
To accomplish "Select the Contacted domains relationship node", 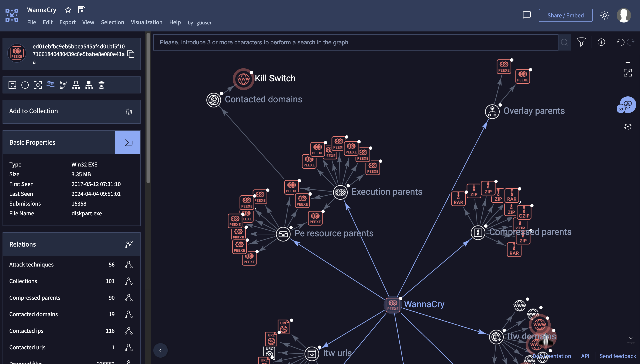I will click(x=214, y=100).
